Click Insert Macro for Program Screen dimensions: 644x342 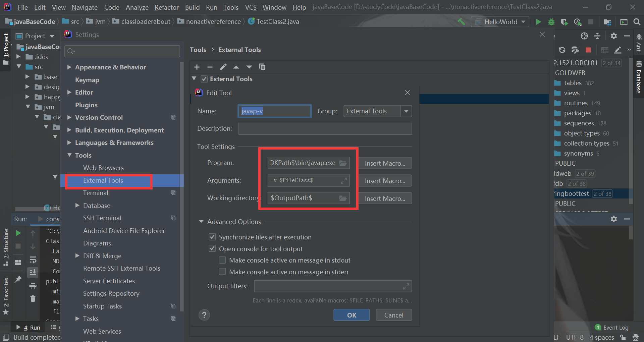(x=385, y=163)
